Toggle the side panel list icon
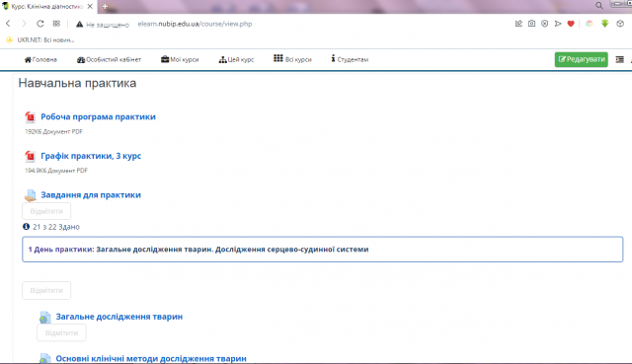This screenshot has width=632, height=364. coord(619,59)
